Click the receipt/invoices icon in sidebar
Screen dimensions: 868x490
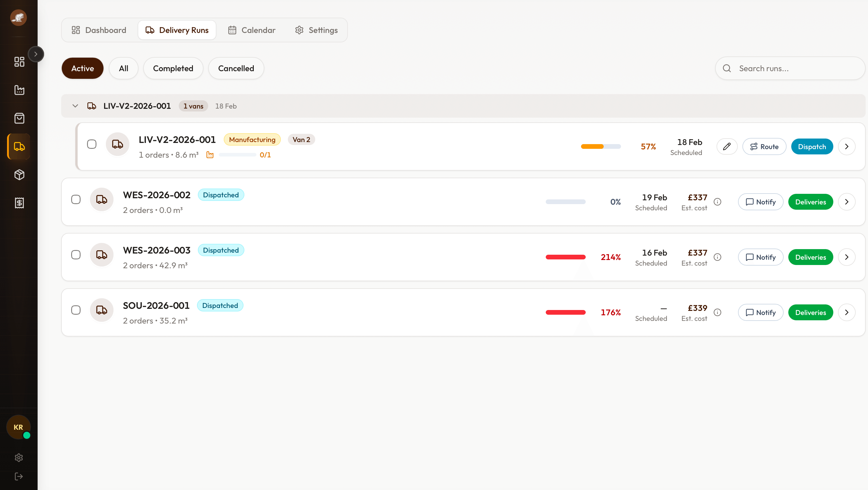point(19,203)
